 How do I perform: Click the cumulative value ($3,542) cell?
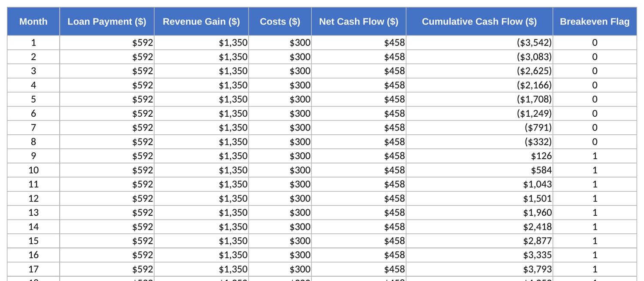(480, 42)
